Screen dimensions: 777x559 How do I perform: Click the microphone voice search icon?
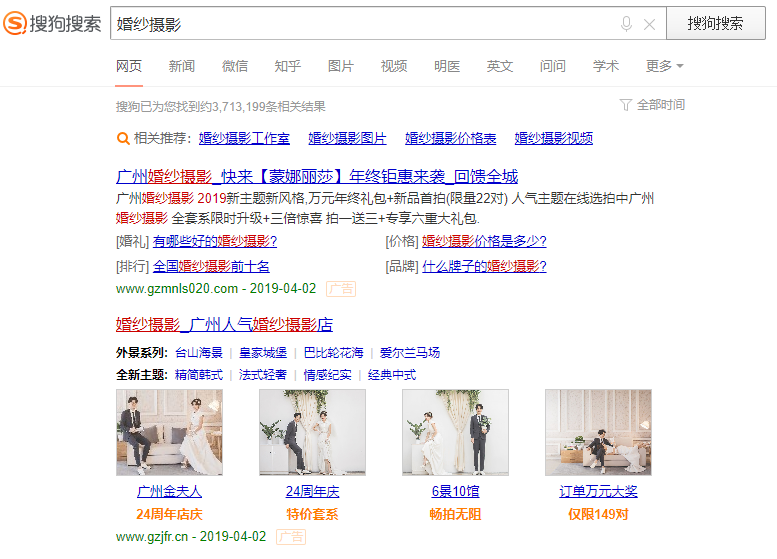click(x=626, y=24)
